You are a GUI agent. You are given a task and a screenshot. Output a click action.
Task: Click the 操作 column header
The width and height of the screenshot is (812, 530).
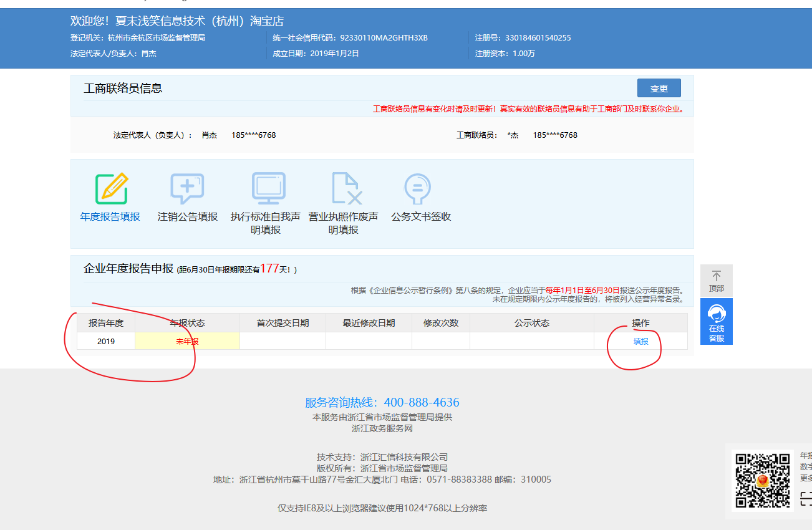point(640,323)
